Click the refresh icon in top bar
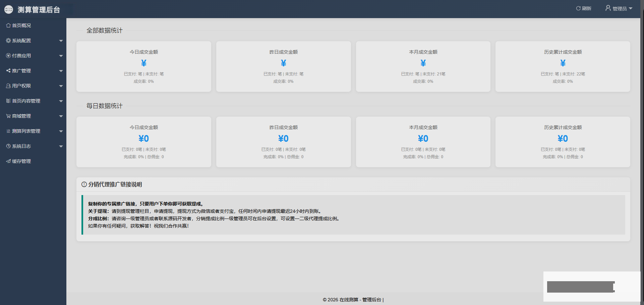The image size is (644, 305). point(578,8)
